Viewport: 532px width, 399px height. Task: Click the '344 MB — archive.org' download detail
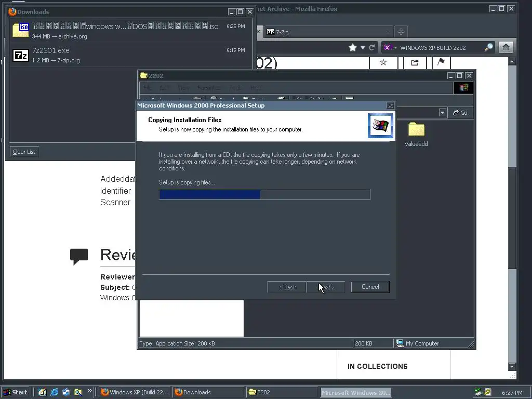click(x=59, y=36)
